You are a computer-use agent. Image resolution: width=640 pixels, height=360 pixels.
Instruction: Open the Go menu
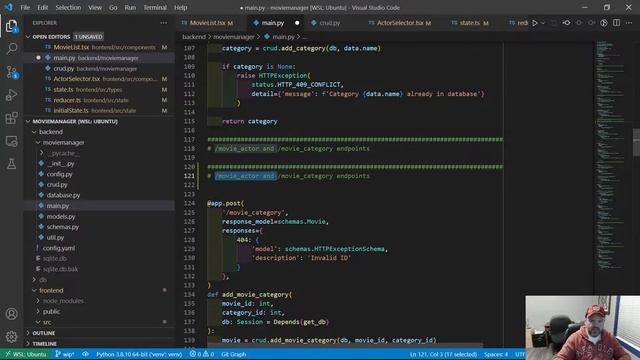point(113,7)
